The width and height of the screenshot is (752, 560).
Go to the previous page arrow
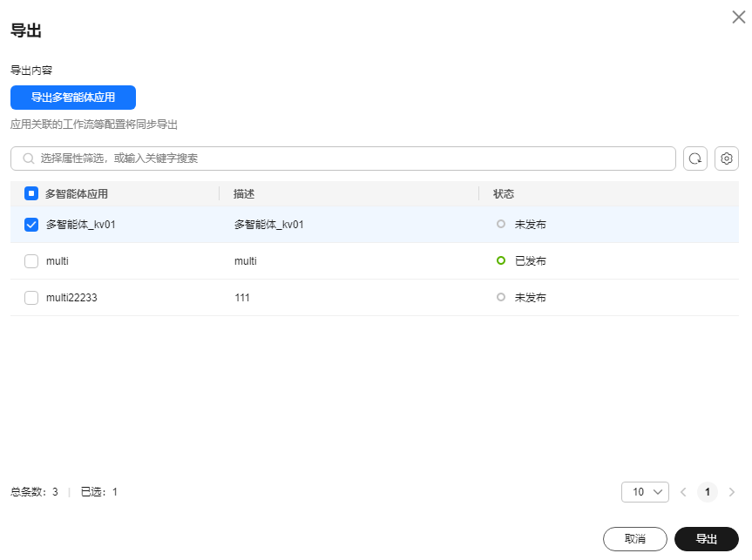point(683,492)
